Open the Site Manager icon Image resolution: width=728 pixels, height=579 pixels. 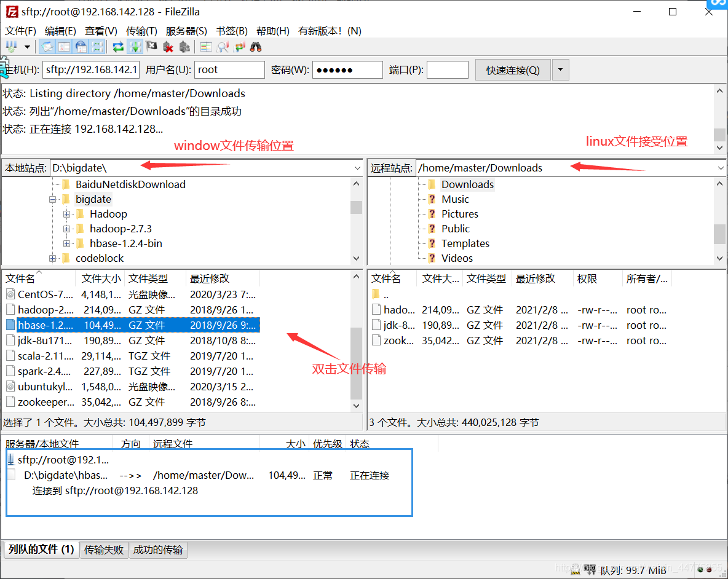pyautogui.click(x=11, y=47)
